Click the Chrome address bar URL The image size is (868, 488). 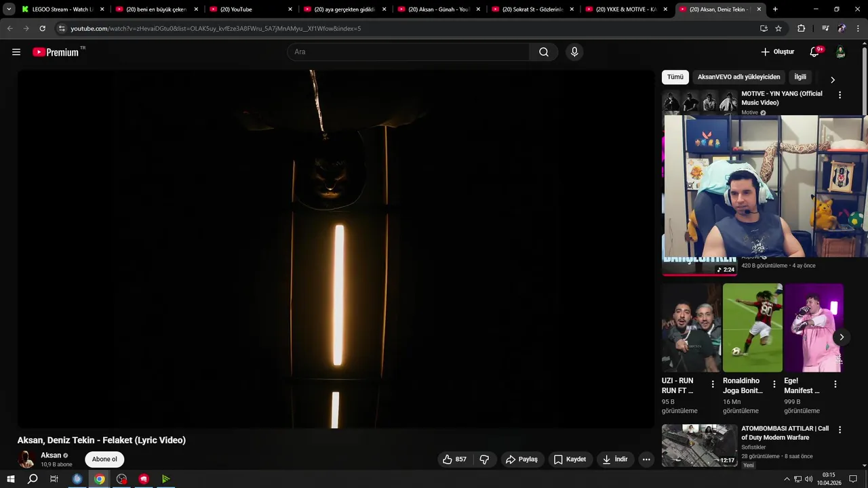[x=216, y=28]
